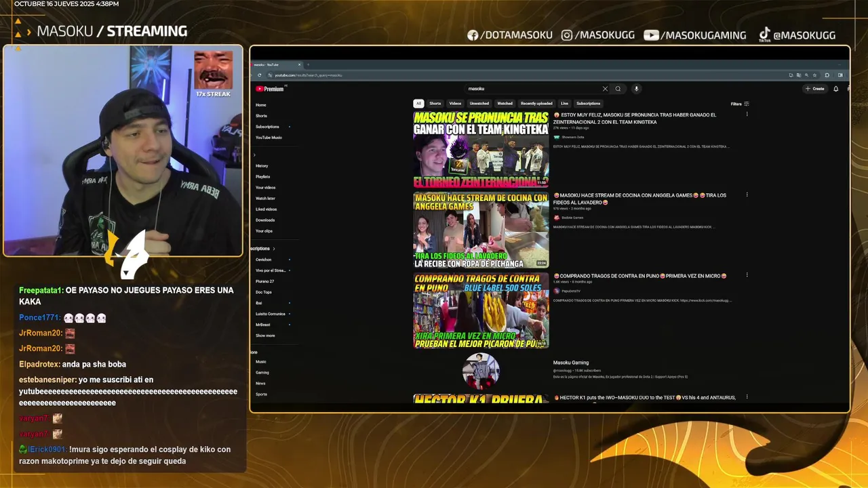Open the Masoku Gaming channel avatar
Screen dimensions: 868x488
point(481,371)
